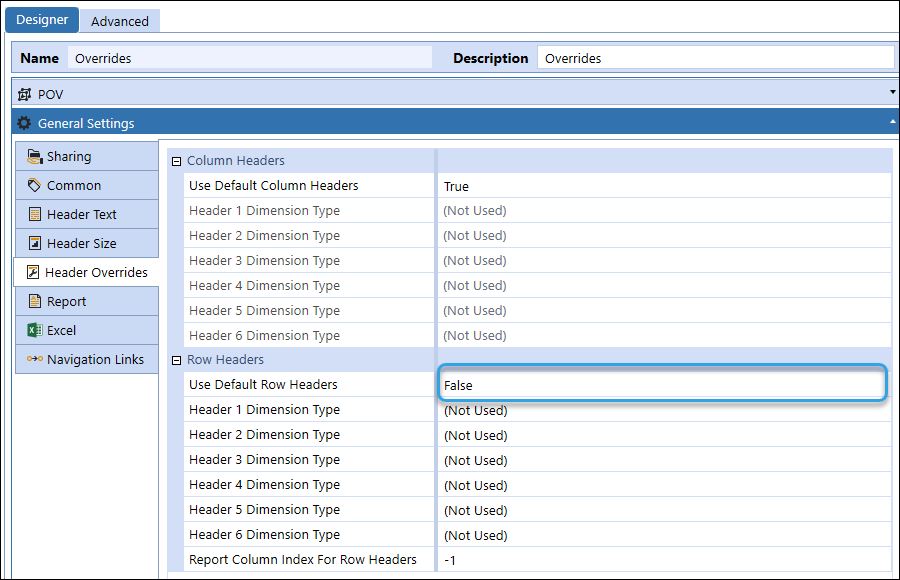Collapse the Column Headers group

point(176,161)
